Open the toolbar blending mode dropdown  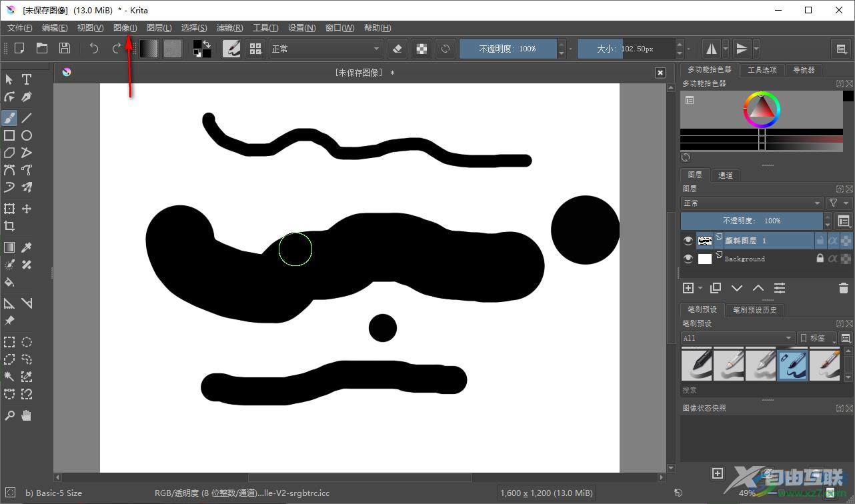(x=325, y=49)
